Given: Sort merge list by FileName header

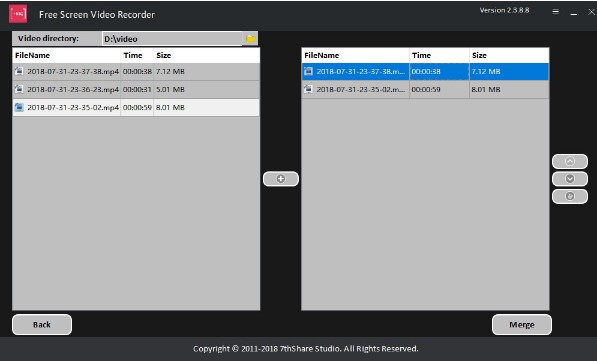Looking at the screenshot, I should click(356, 55).
